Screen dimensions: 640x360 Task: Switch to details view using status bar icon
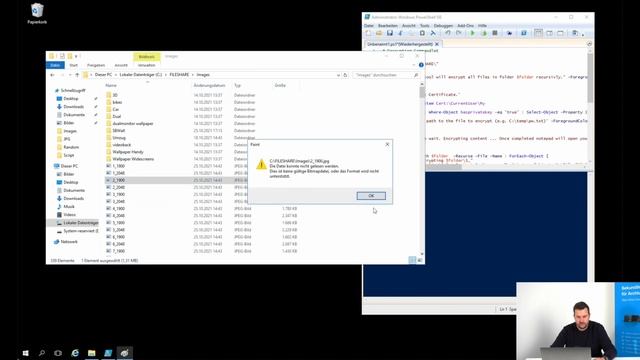(412, 260)
